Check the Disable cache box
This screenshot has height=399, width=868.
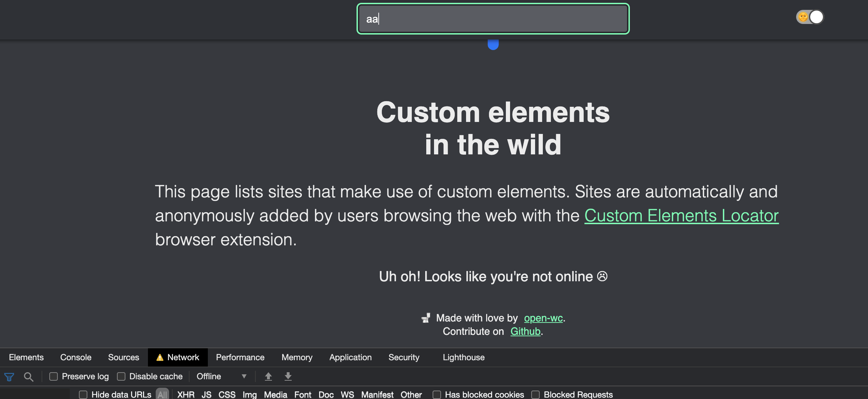(x=121, y=376)
